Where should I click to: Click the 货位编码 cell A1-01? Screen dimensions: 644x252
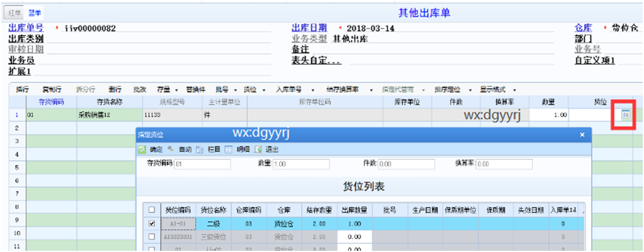click(x=178, y=223)
